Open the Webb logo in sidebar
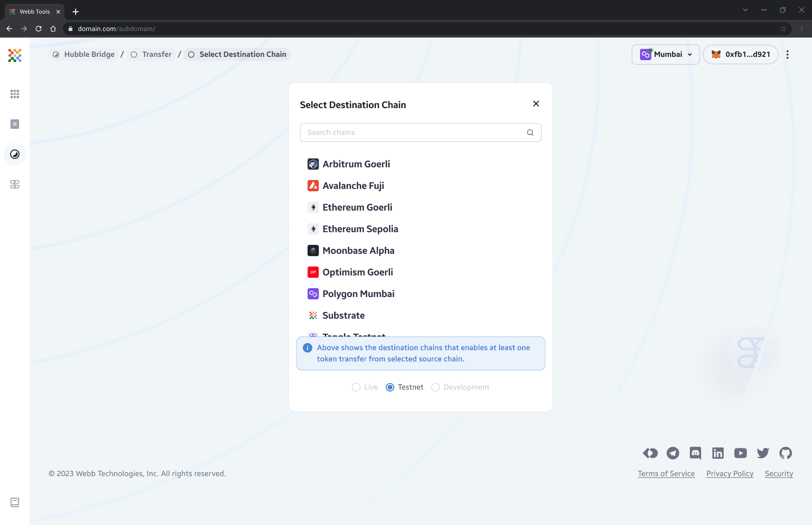This screenshot has width=812, height=525. click(x=15, y=55)
